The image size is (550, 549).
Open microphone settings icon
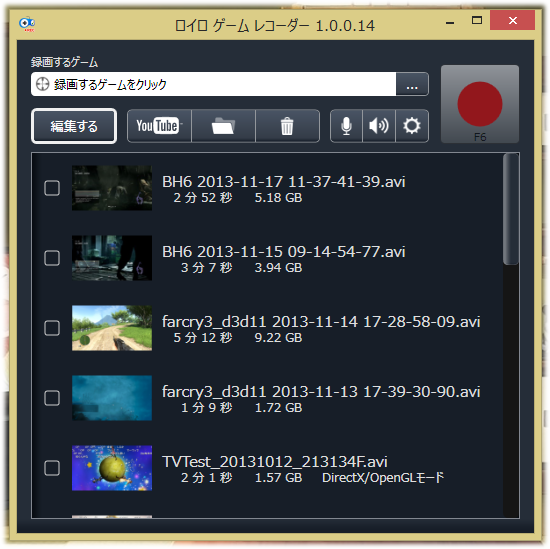pos(346,126)
